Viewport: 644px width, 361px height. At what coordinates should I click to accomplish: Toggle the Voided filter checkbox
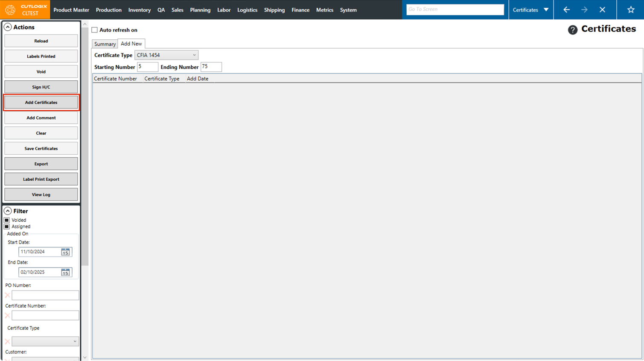tap(7, 220)
